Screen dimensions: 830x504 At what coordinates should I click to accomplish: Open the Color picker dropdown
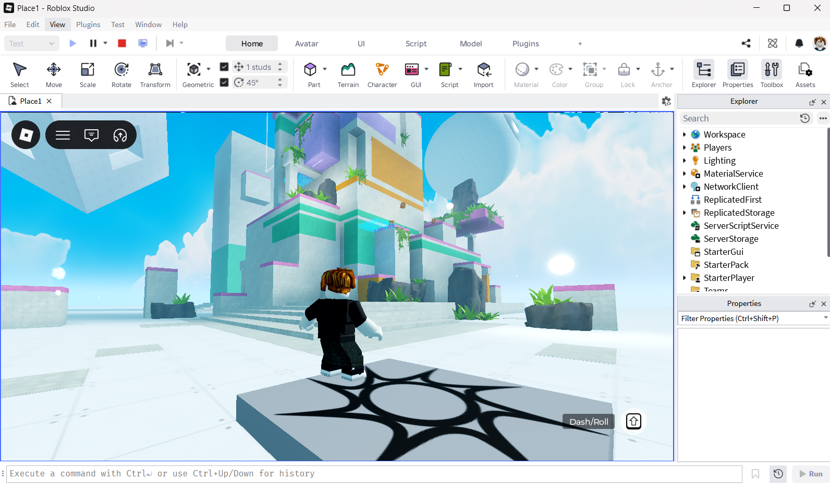tap(570, 69)
